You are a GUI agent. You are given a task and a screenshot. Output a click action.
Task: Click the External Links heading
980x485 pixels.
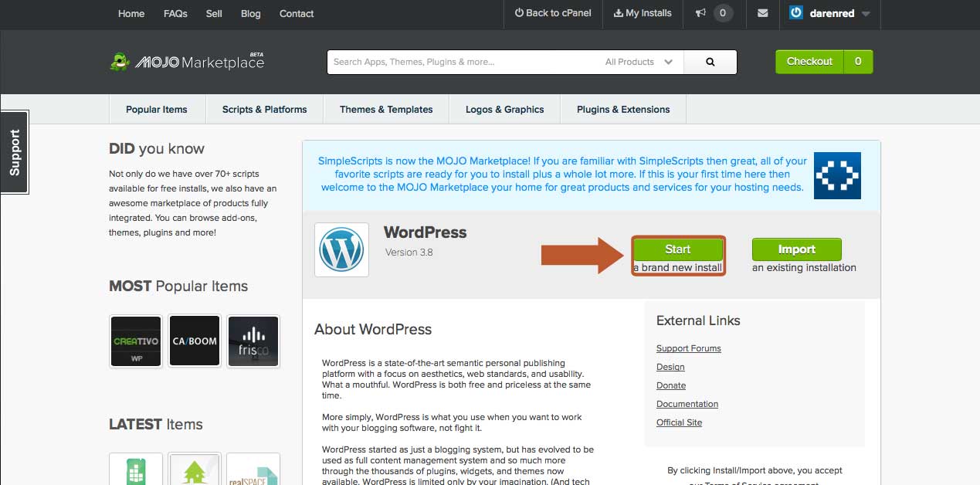coord(698,321)
